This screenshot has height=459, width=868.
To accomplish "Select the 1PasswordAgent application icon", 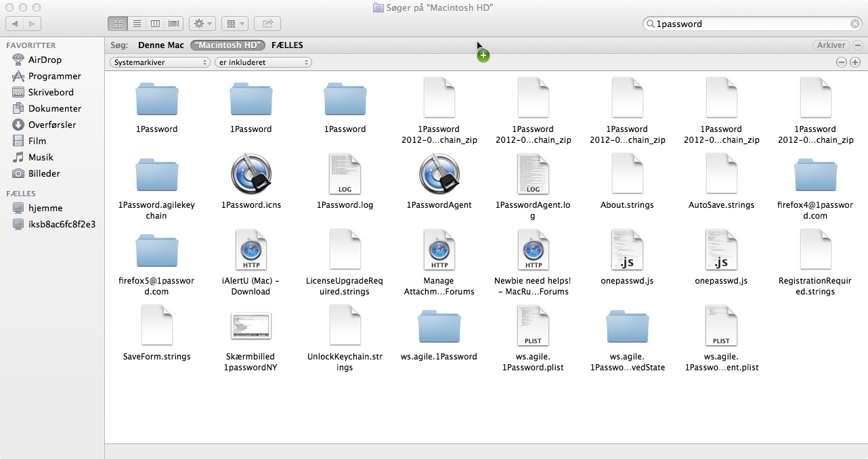I will [439, 175].
